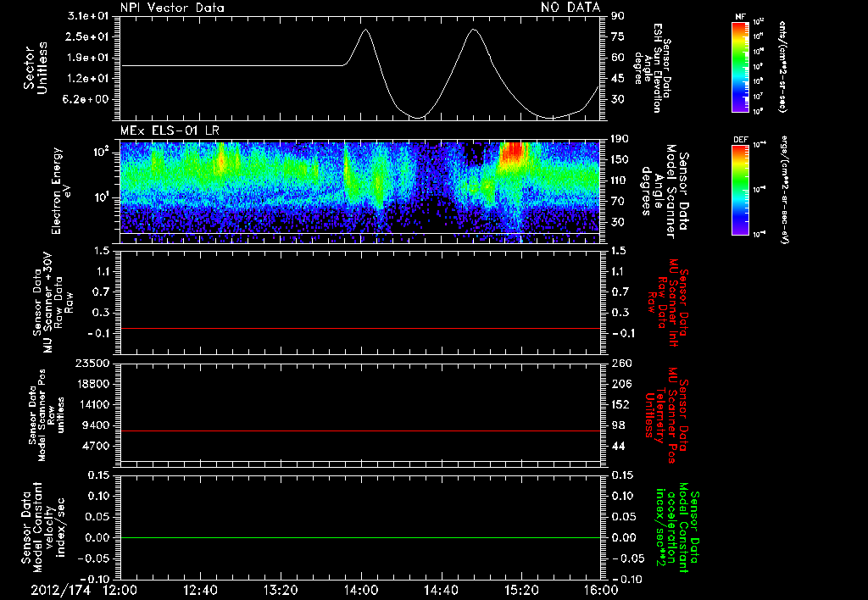
Task: Click the 'NF' color bar title
Action: (740, 17)
